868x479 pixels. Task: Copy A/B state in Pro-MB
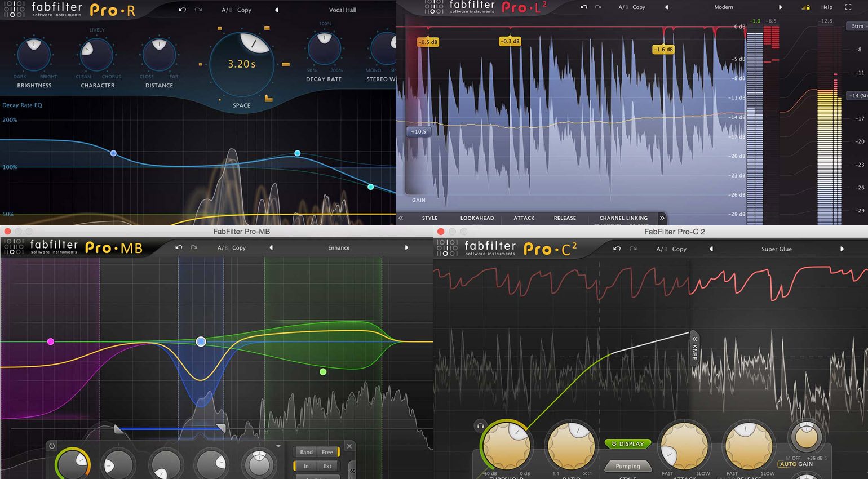239,247
